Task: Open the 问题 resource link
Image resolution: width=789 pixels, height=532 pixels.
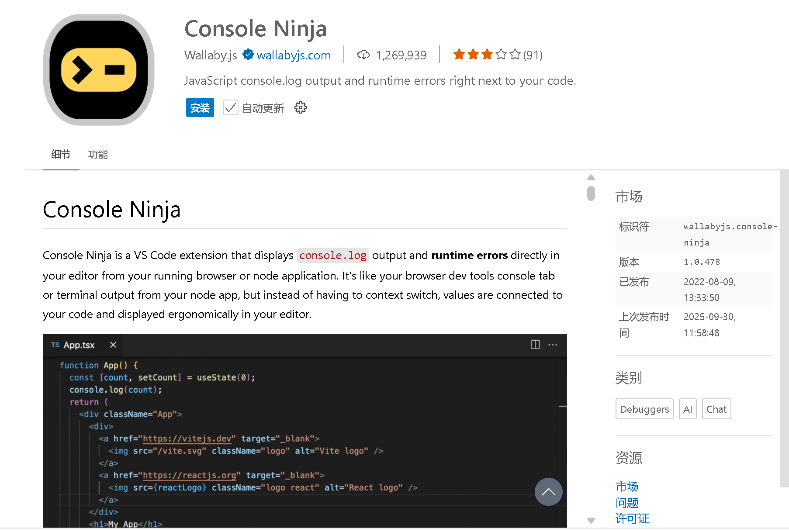Action: 626,503
